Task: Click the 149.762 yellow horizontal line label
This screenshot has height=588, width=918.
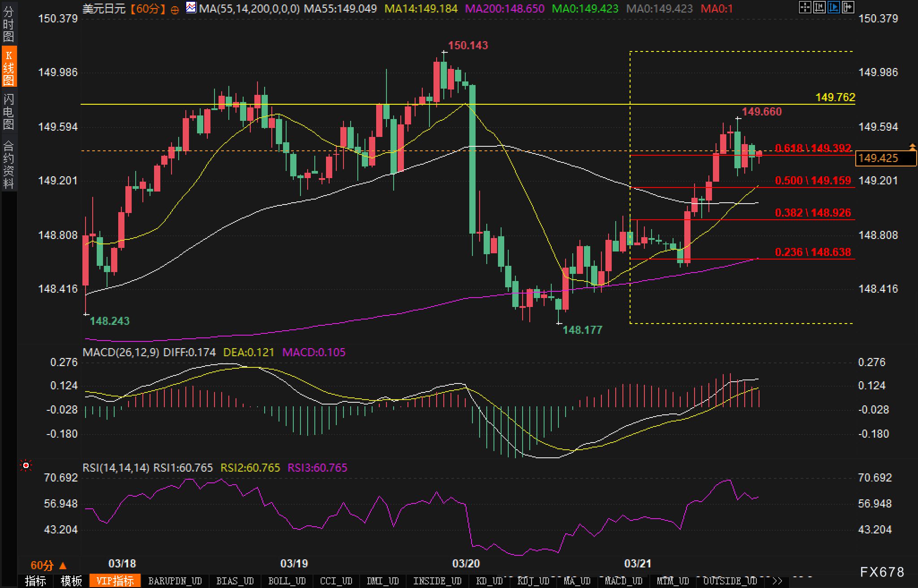Action: click(835, 97)
